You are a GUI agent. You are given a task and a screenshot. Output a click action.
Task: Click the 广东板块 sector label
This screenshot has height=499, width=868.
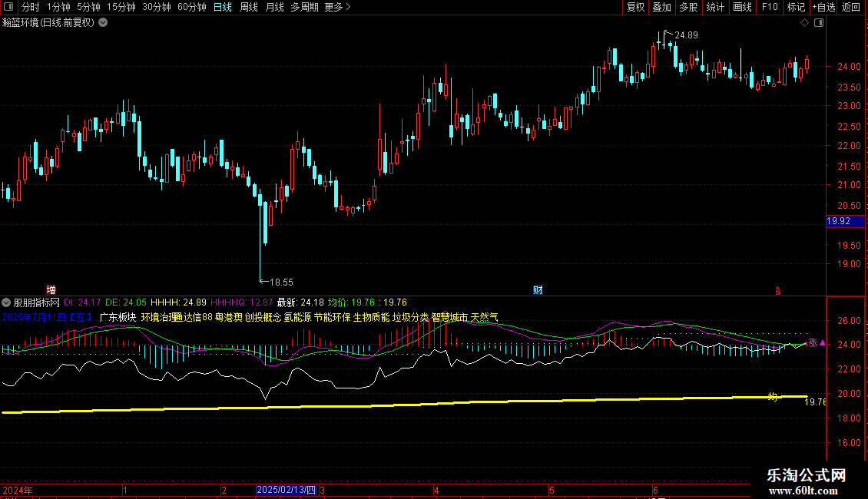click(x=118, y=318)
